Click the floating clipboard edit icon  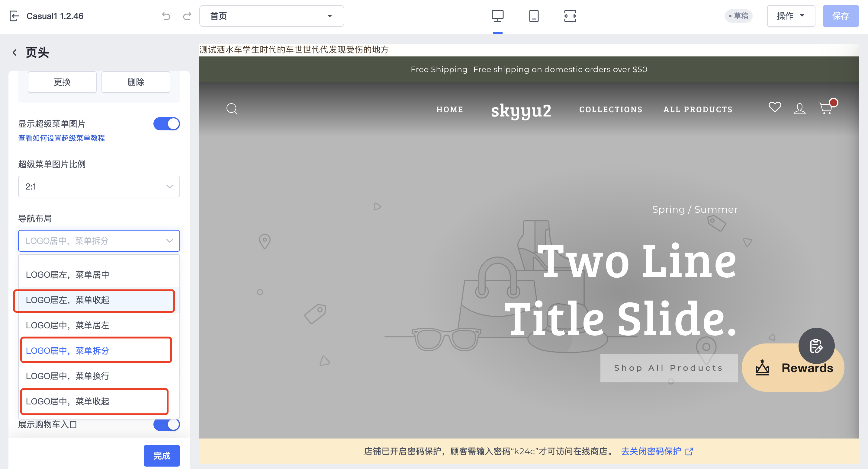816,346
